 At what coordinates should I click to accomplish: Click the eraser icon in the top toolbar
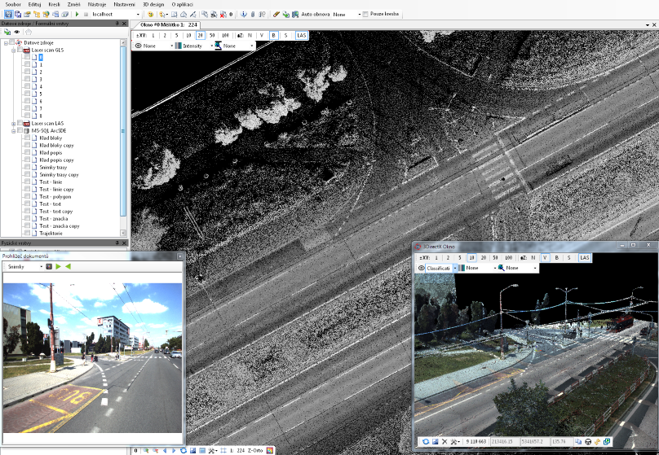click(276, 14)
